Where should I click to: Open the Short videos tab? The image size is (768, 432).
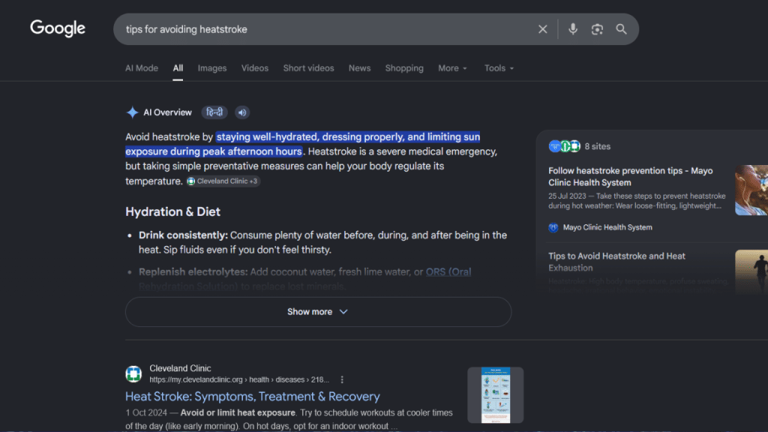point(309,68)
